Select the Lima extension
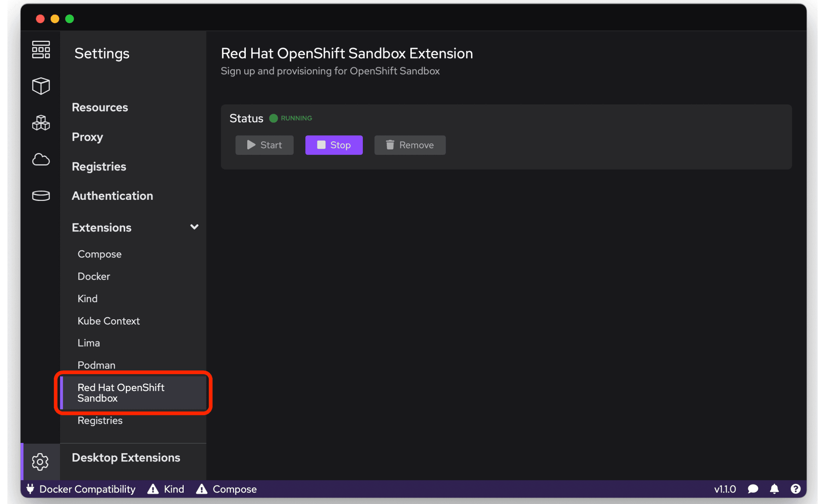This screenshot has width=825, height=504. pyautogui.click(x=89, y=343)
